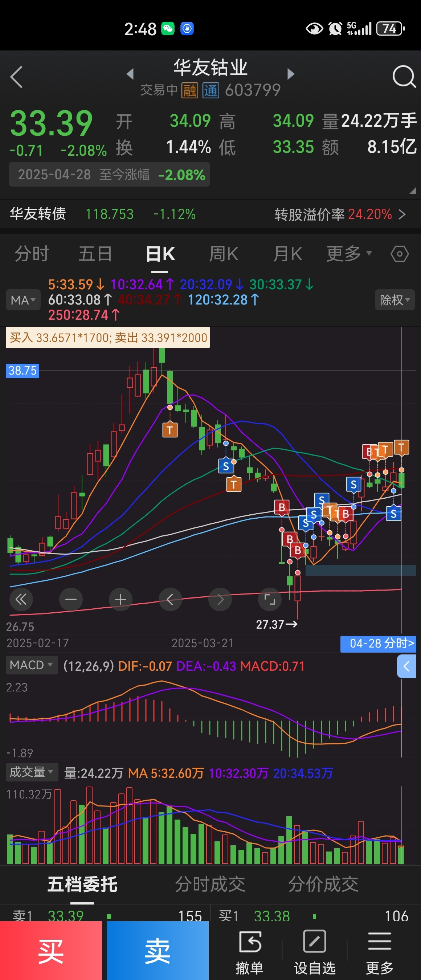Open MACD indicator dropdown

(x=32, y=665)
